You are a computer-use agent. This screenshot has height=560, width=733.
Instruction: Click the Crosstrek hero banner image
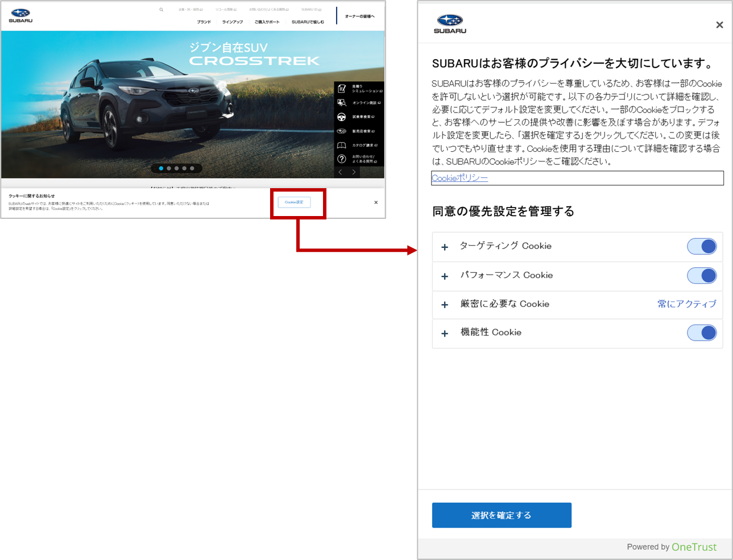click(x=193, y=105)
